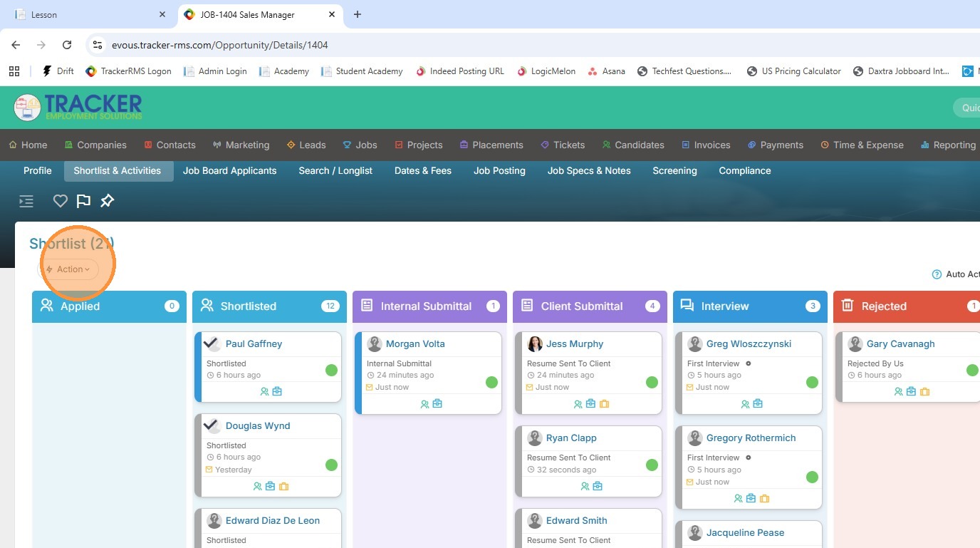The width and height of the screenshot is (980, 548).
Task: Click email icon on Douglas Wynd card
Action: [x=209, y=470]
